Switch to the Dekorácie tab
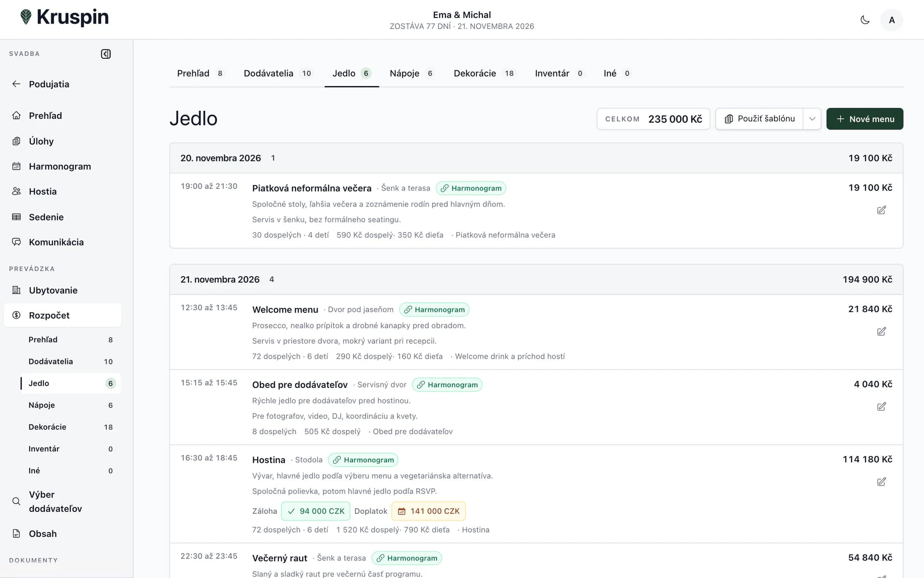The image size is (924, 578). click(484, 74)
